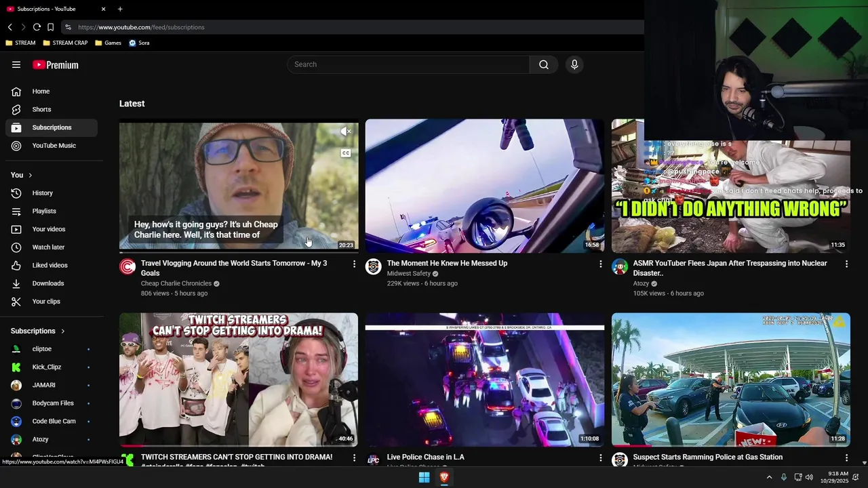Go to Home in sidebar
This screenshot has width=868, height=488.
point(52,91)
